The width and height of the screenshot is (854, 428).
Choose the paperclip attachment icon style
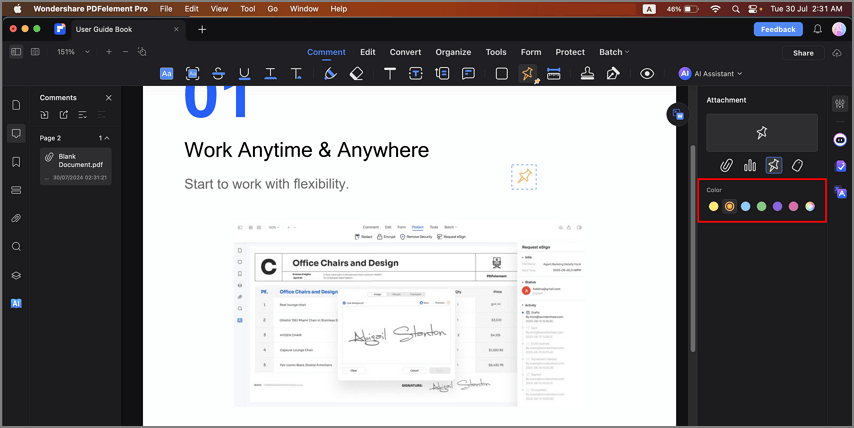point(726,165)
